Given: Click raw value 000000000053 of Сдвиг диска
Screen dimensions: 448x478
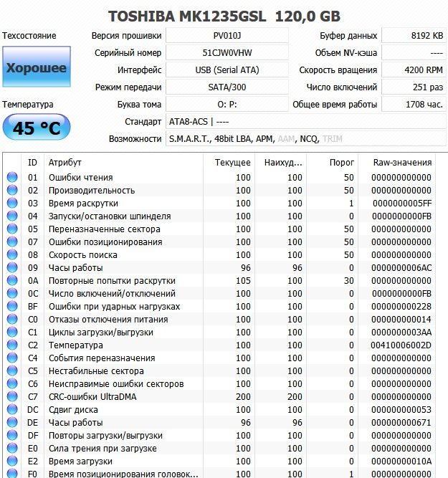Looking at the screenshot, I should pos(401,410).
